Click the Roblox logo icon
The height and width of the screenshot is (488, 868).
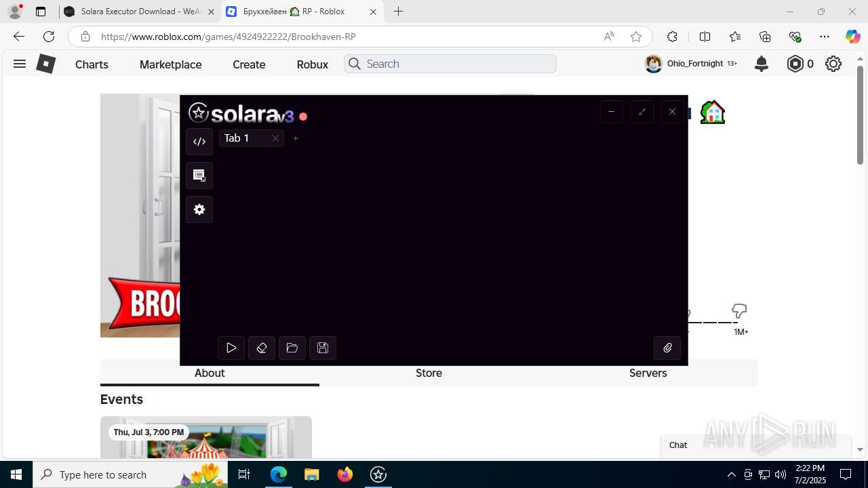pos(45,64)
